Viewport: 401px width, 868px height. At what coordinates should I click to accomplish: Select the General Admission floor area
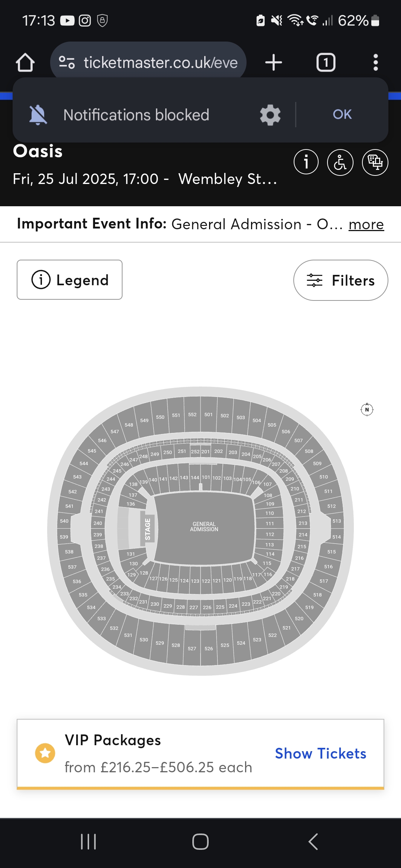[204, 527]
